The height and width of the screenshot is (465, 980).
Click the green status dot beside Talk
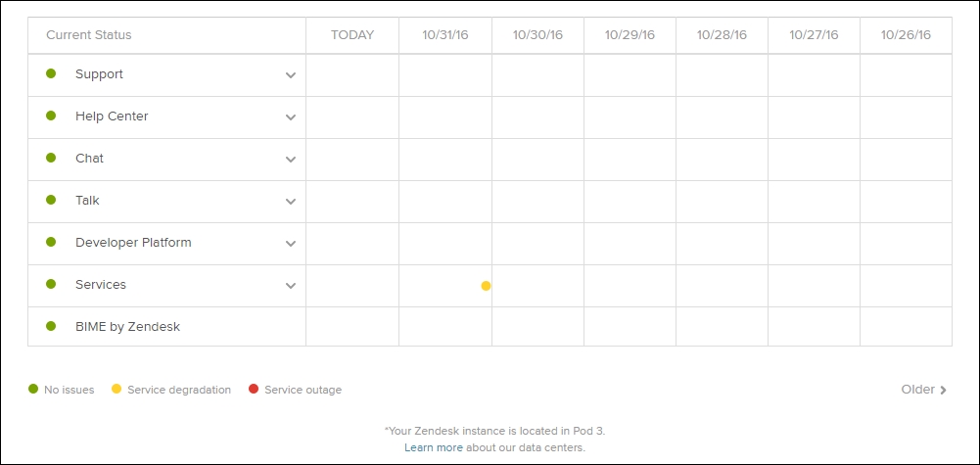51,200
